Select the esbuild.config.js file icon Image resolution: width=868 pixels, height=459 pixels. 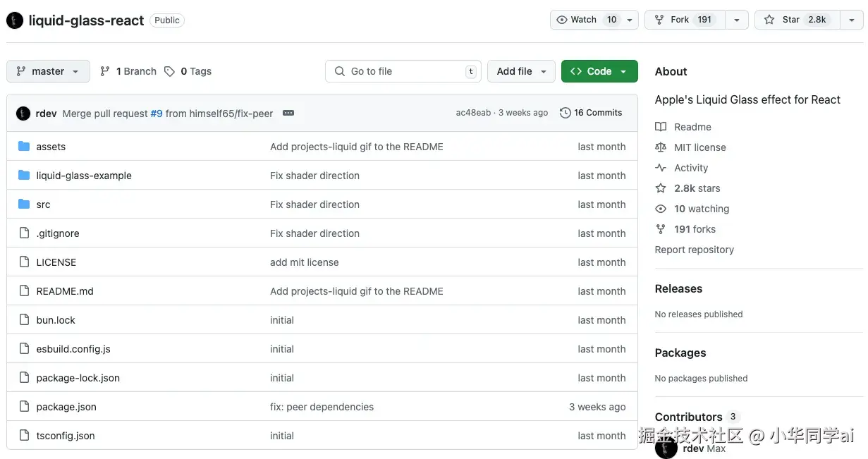tap(24, 349)
